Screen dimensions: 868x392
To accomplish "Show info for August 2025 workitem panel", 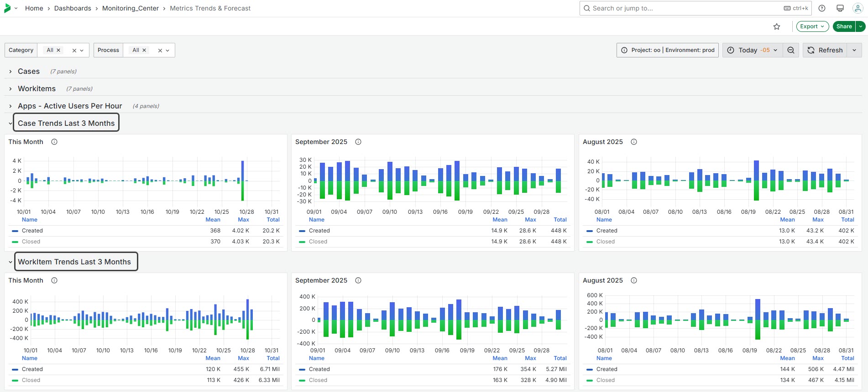I will click(x=634, y=280).
